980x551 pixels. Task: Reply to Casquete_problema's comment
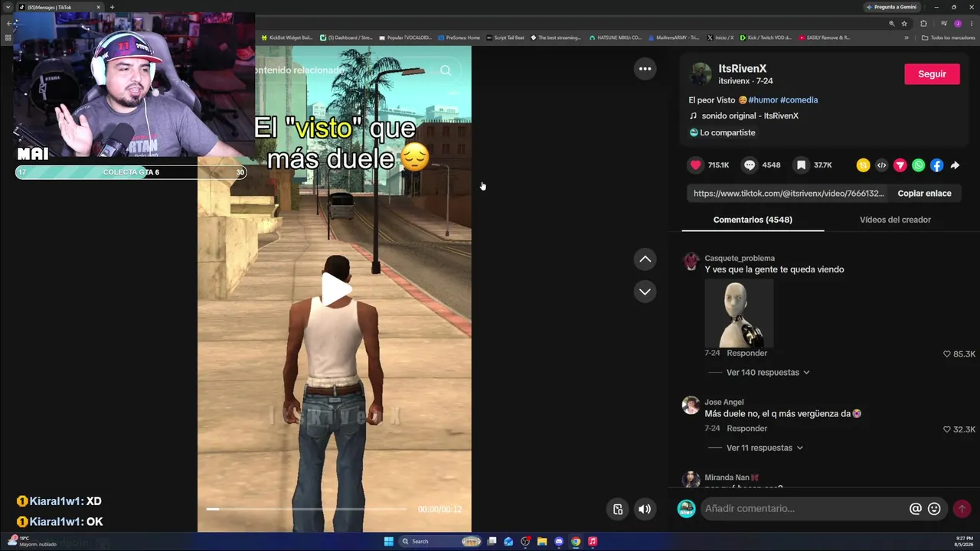coord(746,353)
